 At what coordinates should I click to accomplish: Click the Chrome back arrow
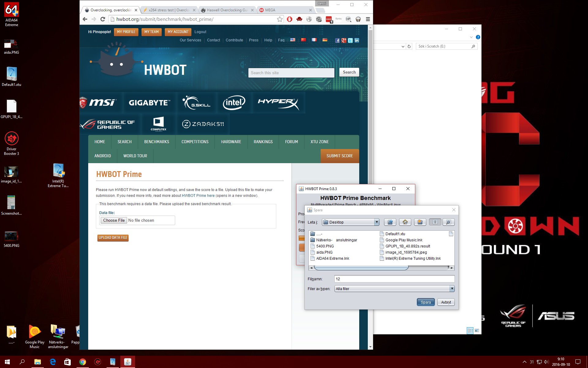[x=85, y=19]
